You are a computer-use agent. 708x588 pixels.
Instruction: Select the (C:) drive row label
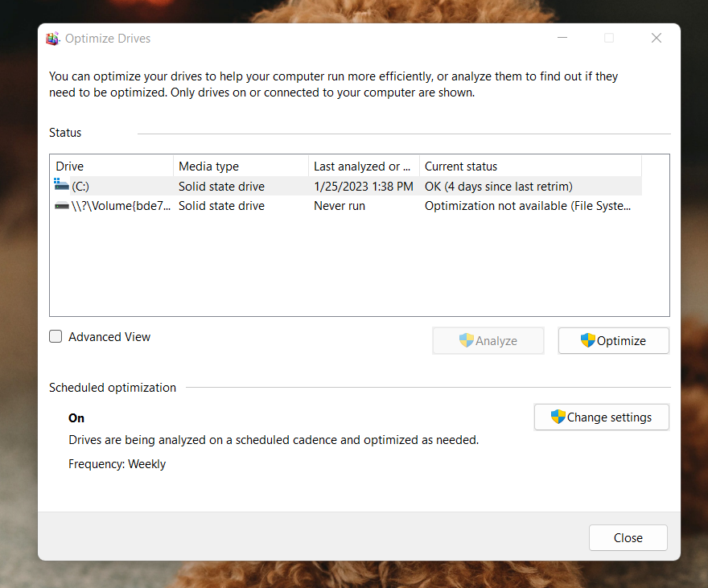coord(80,187)
